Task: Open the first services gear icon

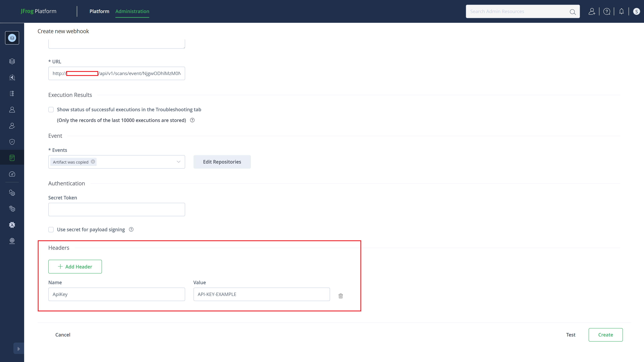Action: pyautogui.click(x=12, y=193)
